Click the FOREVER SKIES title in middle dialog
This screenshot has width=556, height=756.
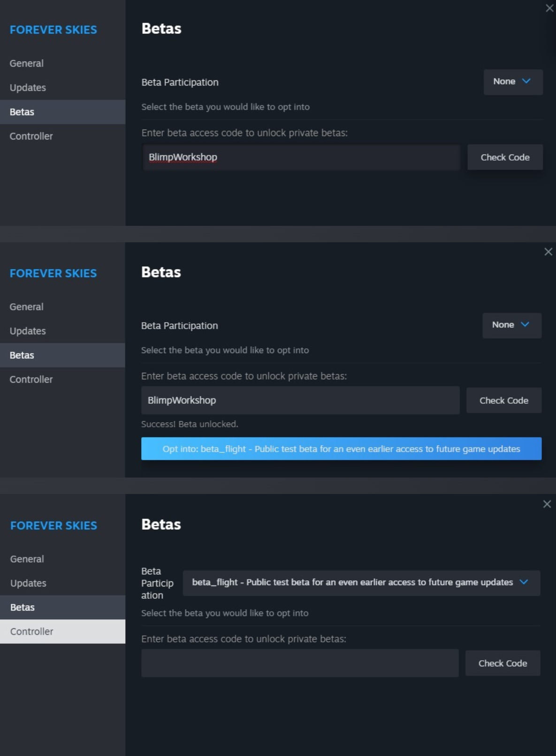(53, 273)
